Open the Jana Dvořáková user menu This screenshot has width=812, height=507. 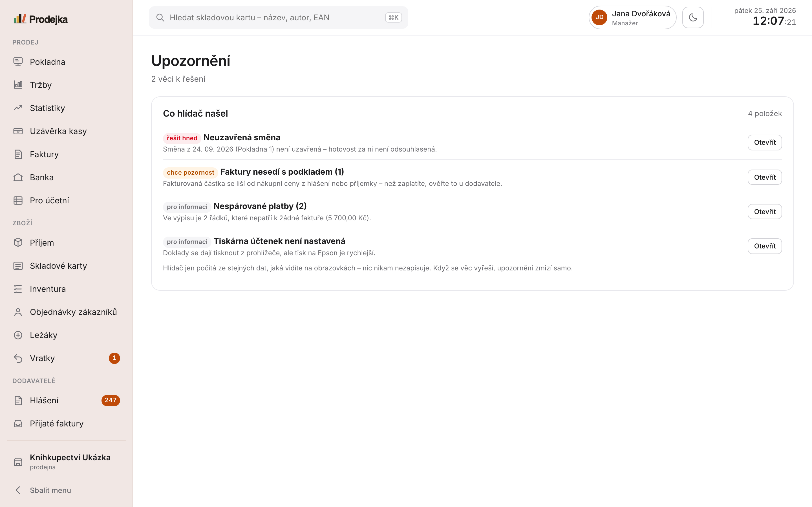click(x=632, y=17)
